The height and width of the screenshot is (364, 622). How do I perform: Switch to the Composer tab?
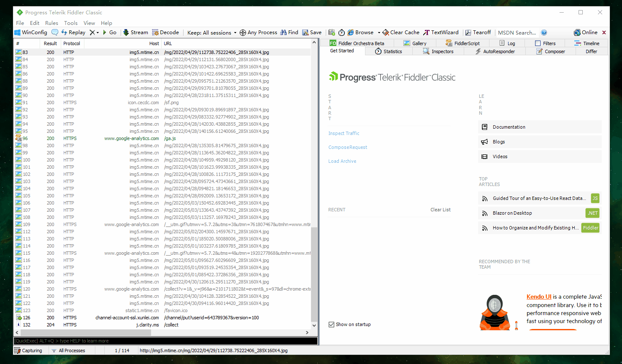click(x=551, y=51)
